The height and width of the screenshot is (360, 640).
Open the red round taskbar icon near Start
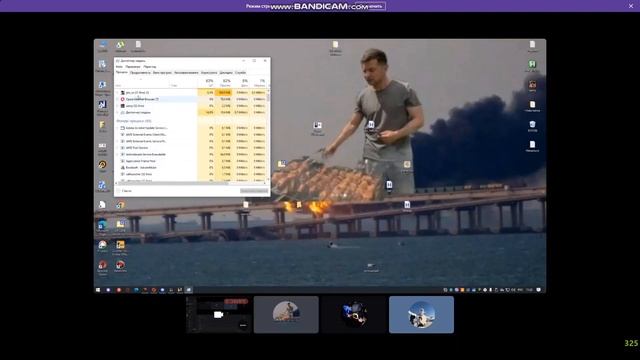point(118,290)
